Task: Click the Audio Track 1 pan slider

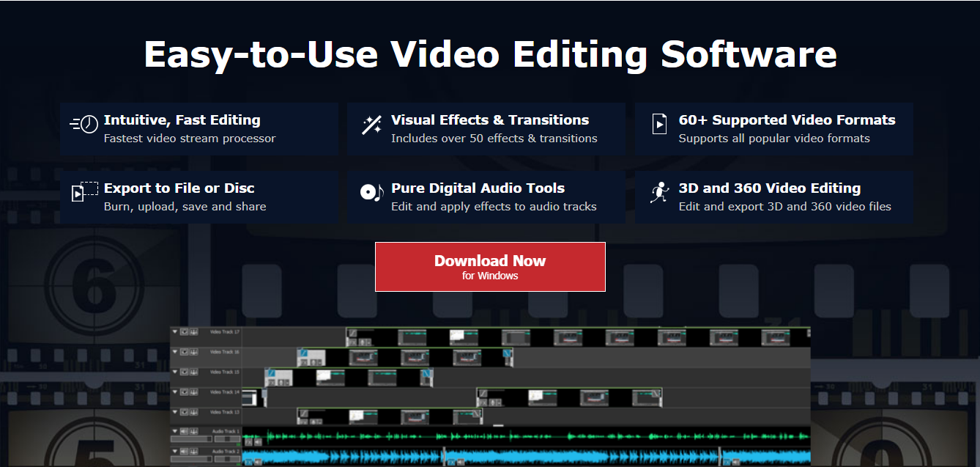Action: click(x=227, y=439)
